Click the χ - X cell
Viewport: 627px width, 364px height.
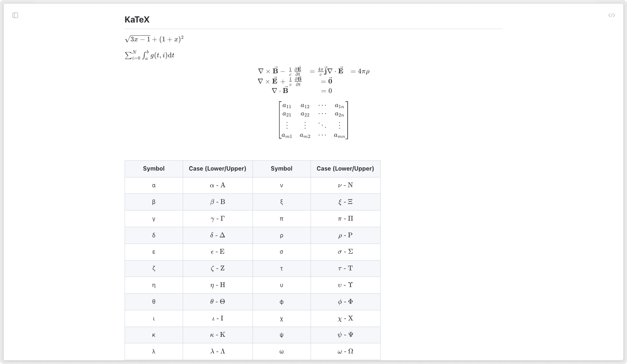345,319
